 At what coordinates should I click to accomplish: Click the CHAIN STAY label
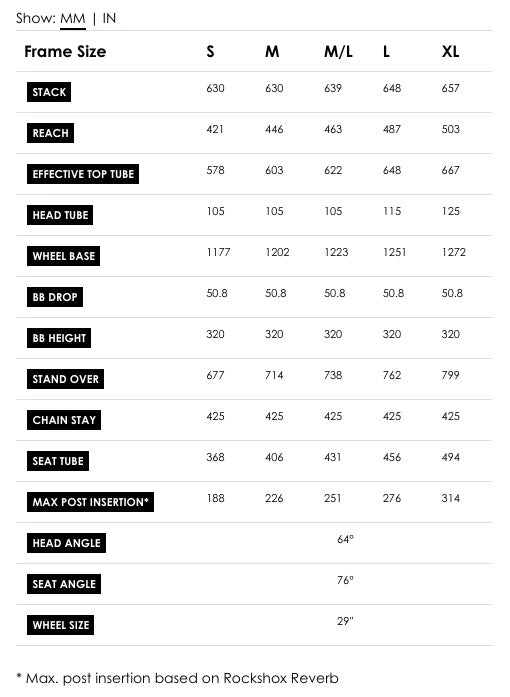(64, 420)
